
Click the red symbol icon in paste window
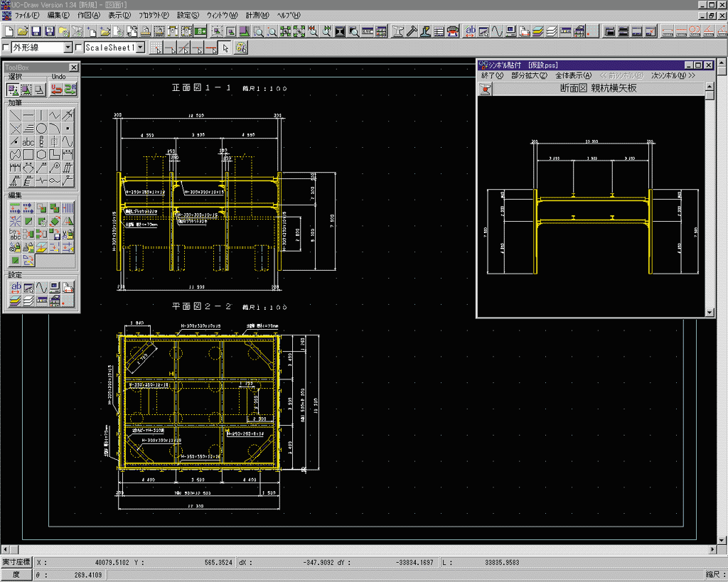486,89
